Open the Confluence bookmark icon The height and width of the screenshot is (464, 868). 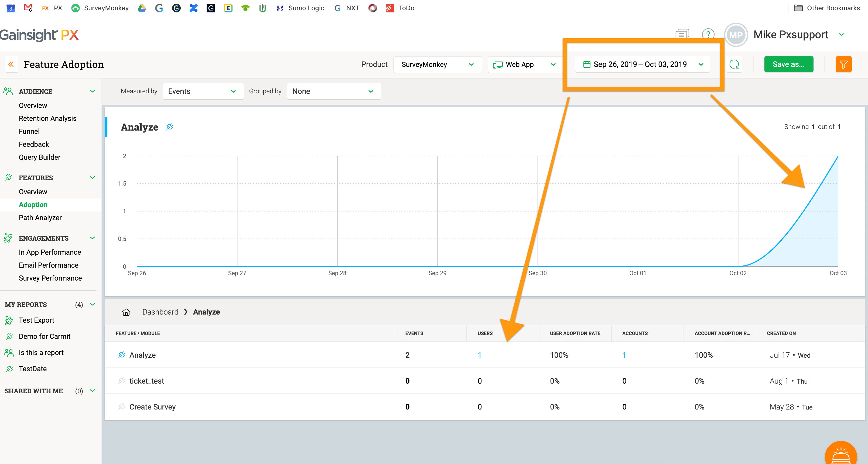193,8
